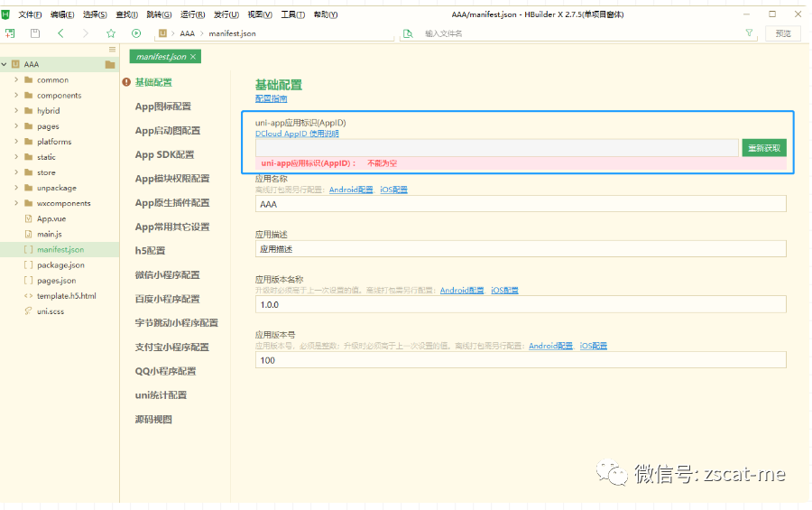Open the DCloud AppID 使用说明 link
Image resolution: width=812 pixels, height=510 pixels.
point(297,134)
